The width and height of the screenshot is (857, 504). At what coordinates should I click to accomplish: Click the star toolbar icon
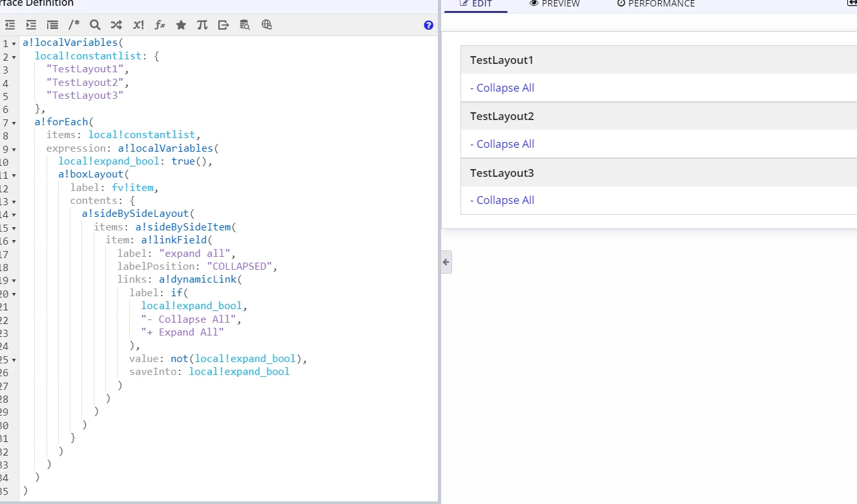181,25
